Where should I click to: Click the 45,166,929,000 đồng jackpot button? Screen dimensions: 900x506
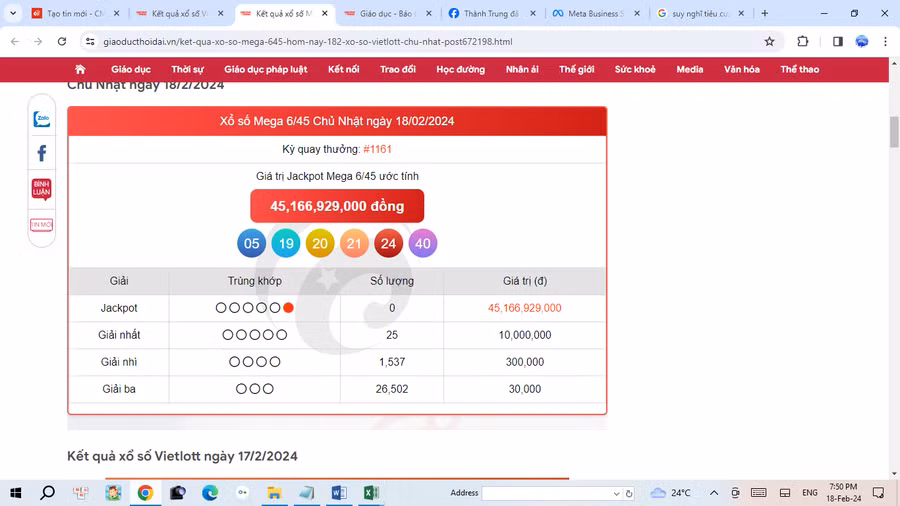pyautogui.click(x=337, y=206)
